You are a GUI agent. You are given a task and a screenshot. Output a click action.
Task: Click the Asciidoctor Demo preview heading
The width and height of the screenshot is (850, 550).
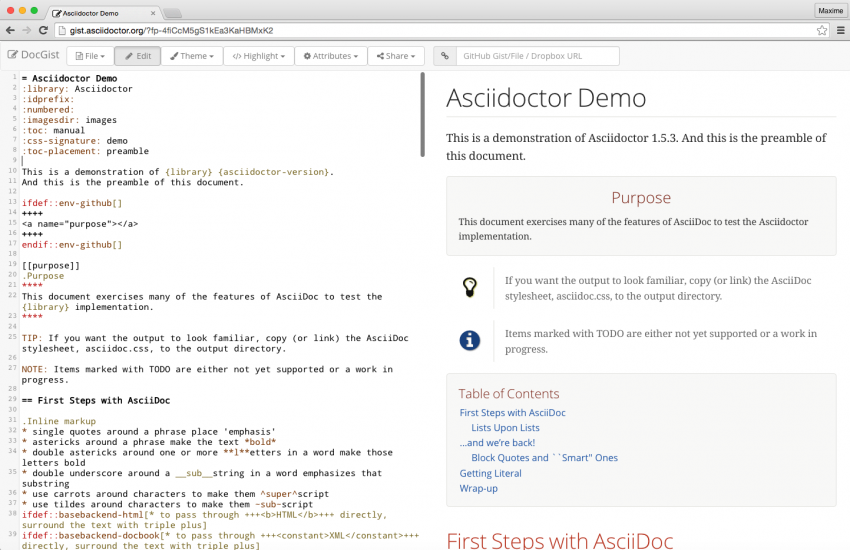click(546, 98)
